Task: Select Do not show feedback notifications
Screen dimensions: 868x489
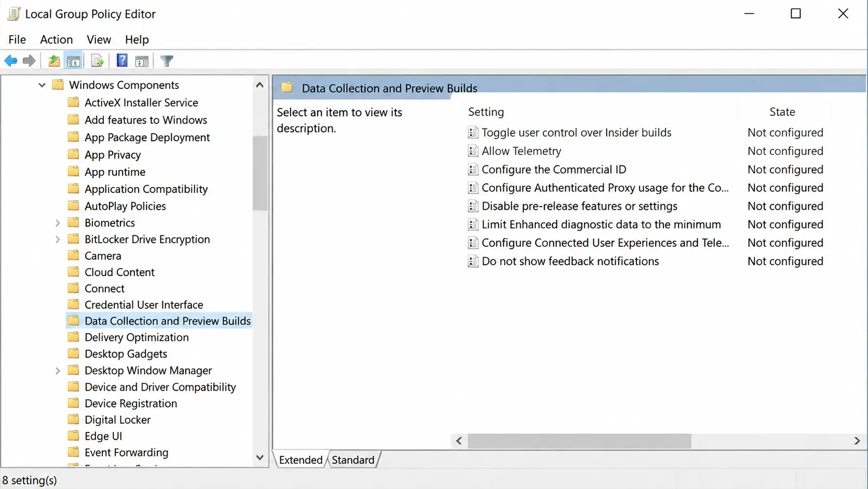Action: pyautogui.click(x=570, y=261)
